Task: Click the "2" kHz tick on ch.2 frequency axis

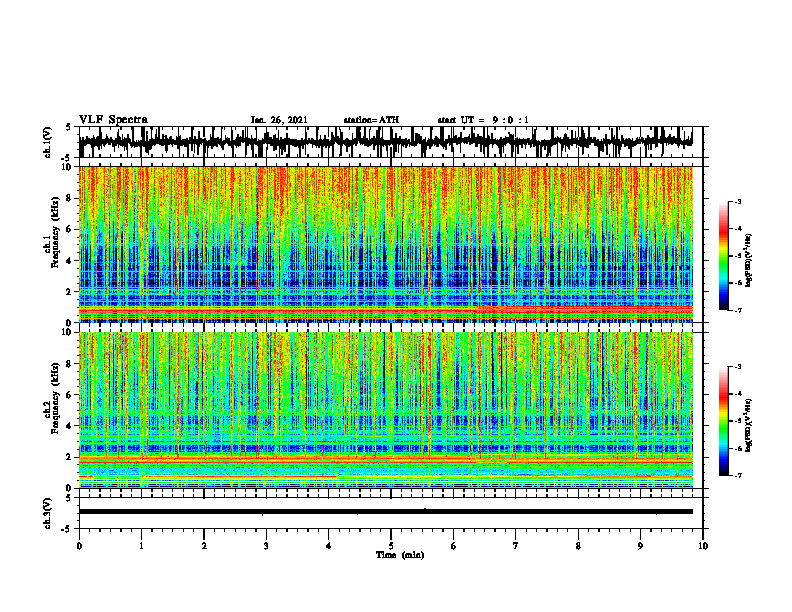Action: (69, 457)
